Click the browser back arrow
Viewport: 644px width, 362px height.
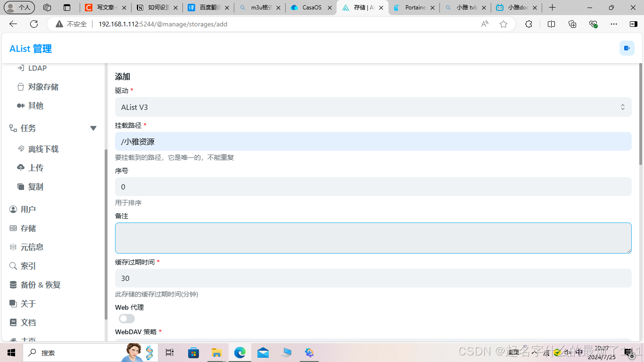(13, 24)
